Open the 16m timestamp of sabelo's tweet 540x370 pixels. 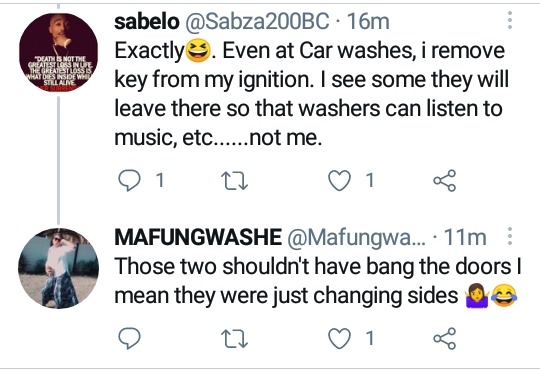point(368,21)
